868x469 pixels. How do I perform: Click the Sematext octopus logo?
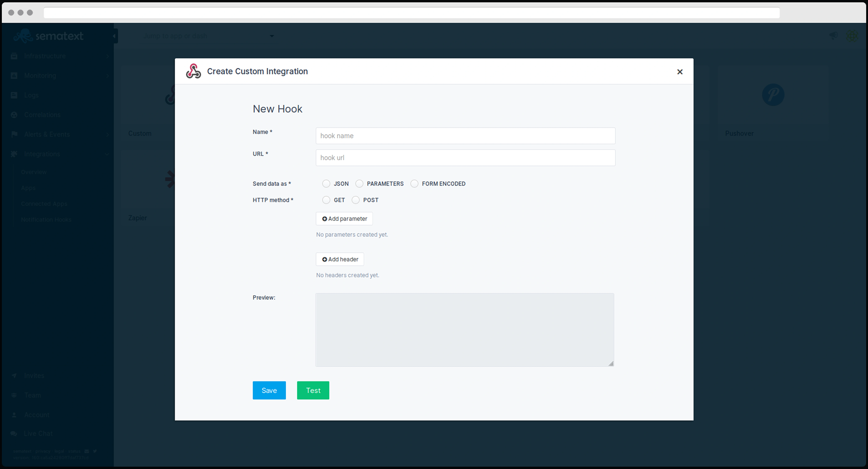pyautogui.click(x=23, y=36)
